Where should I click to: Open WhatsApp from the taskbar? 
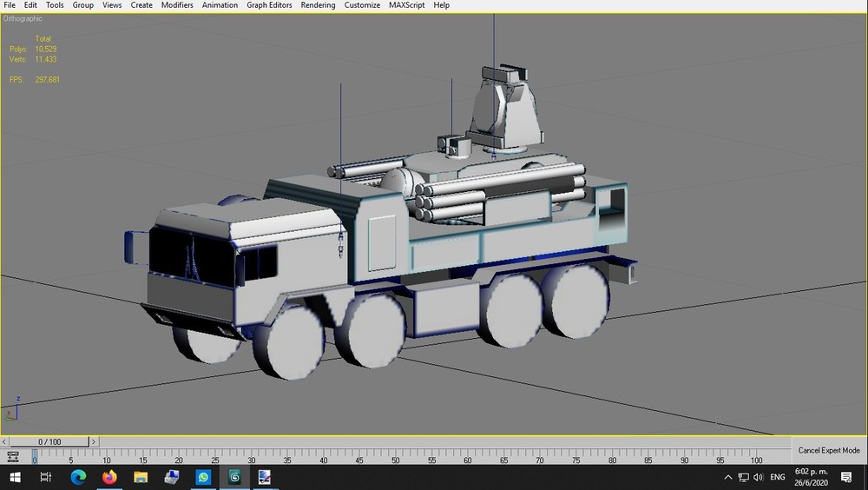[x=203, y=477]
